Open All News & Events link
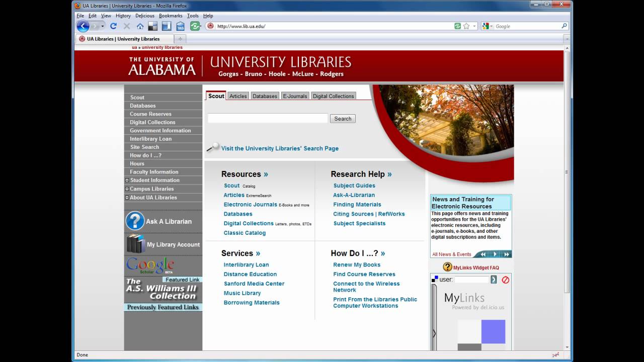644x362 pixels. click(x=452, y=254)
